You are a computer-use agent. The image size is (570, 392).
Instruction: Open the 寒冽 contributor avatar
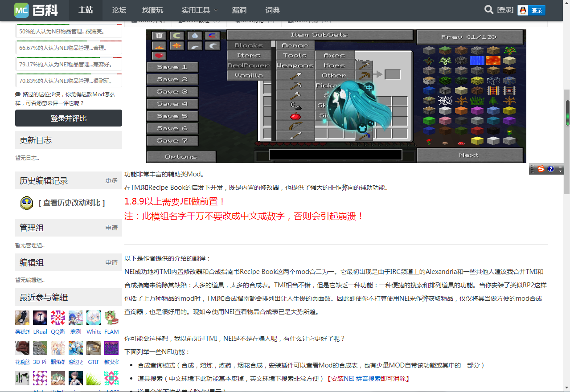(76, 318)
